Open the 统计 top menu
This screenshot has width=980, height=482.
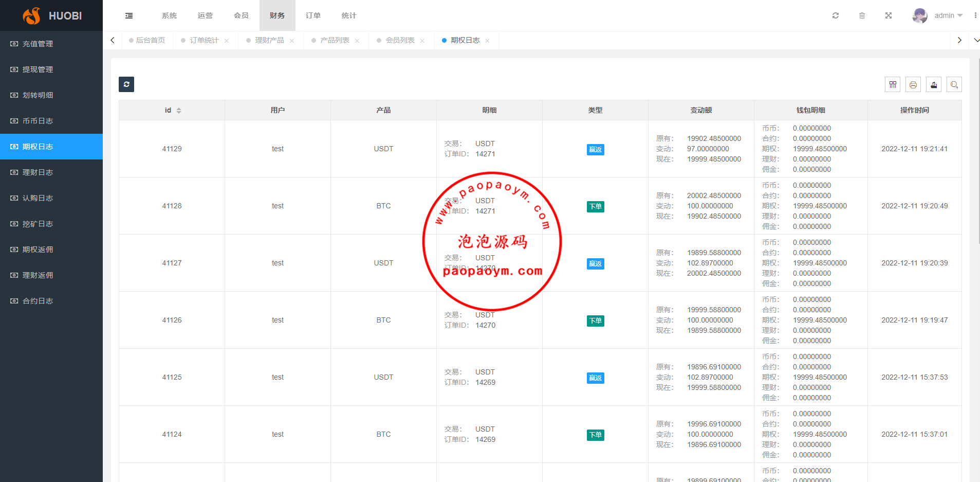349,15
